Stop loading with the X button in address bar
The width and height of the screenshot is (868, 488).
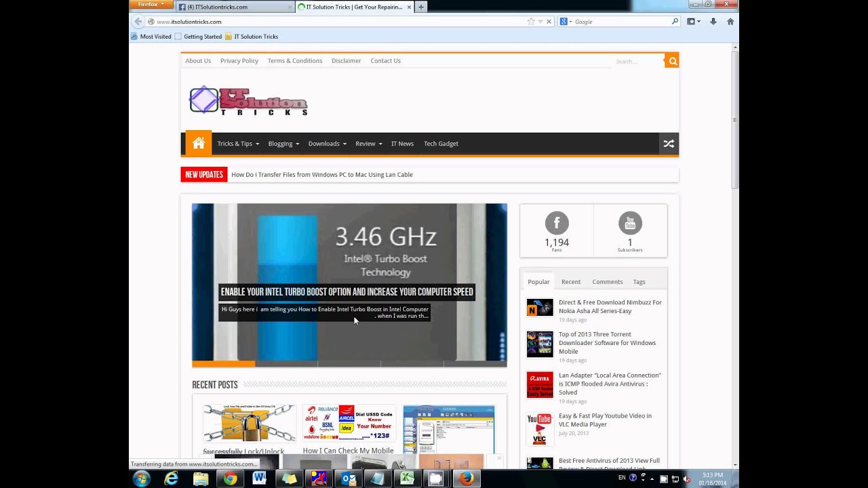549,22
